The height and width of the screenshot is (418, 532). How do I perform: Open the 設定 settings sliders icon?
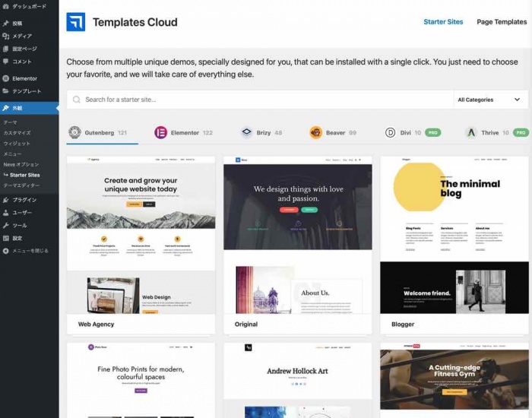[5, 238]
